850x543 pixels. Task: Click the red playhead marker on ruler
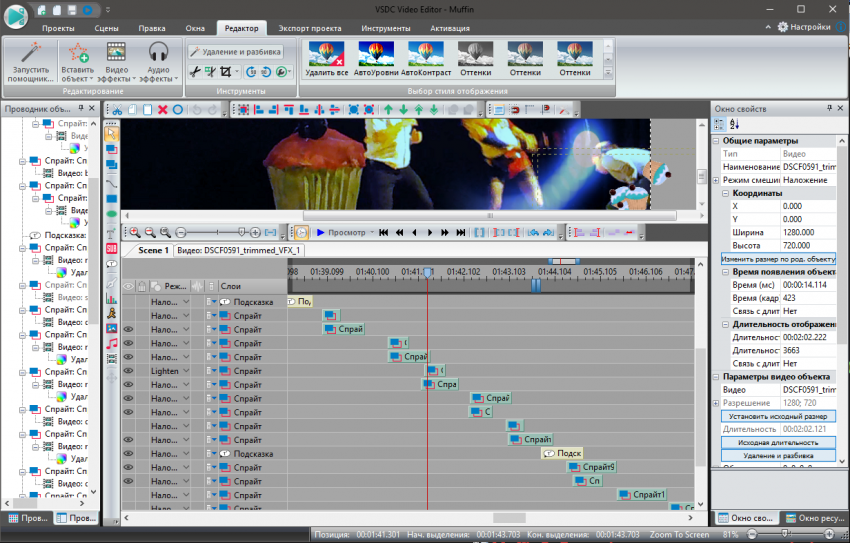click(427, 272)
